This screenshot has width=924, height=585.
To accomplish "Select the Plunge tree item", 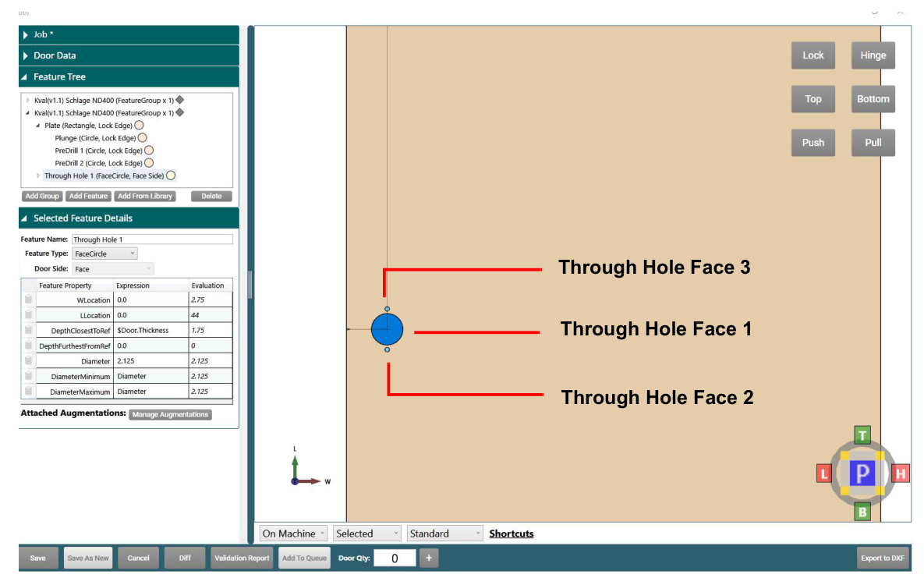I will 95,138.
